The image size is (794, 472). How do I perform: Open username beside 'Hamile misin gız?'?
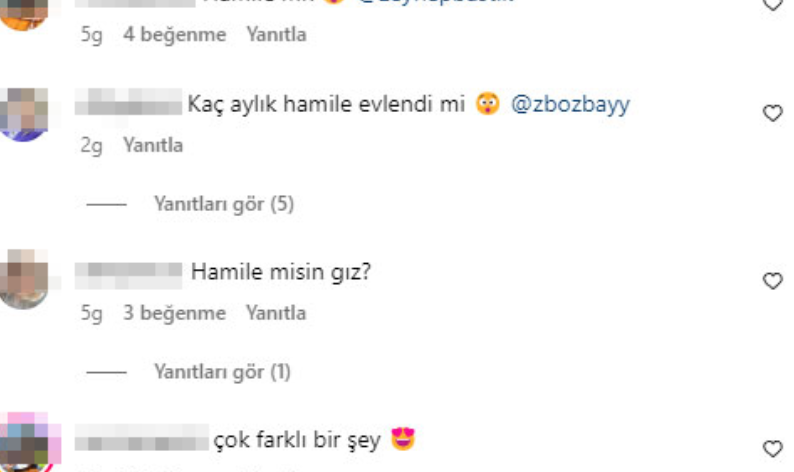(129, 276)
